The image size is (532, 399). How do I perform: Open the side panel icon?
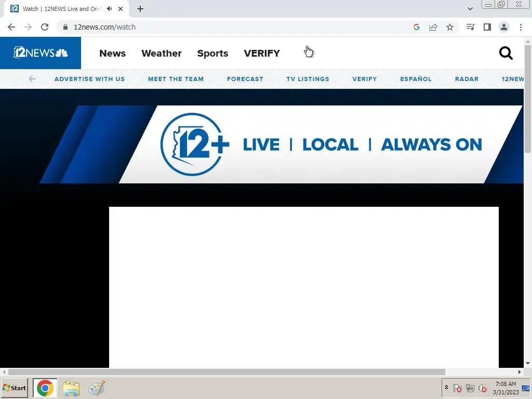487,27
